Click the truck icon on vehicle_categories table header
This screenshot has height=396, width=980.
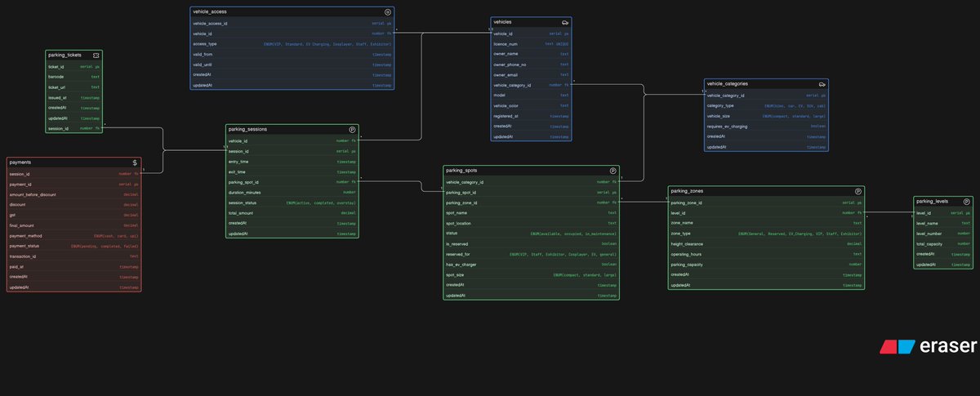click(x=822, y=84)
